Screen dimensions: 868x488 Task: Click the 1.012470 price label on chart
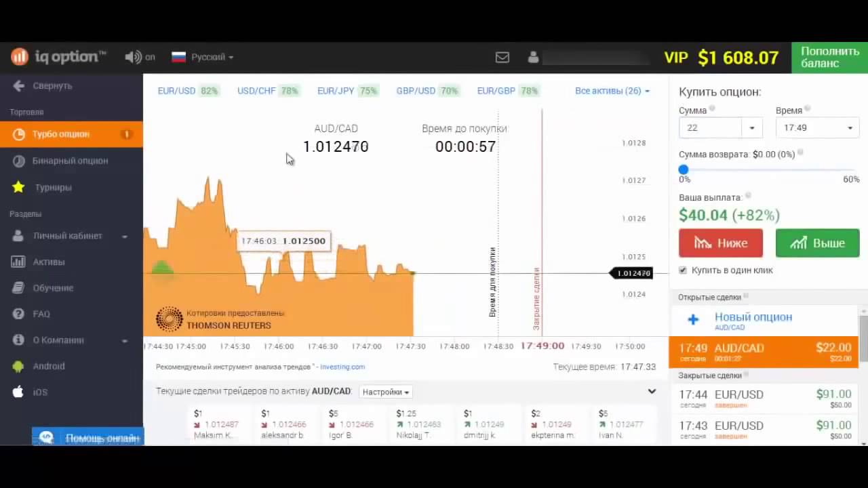[x=631, y=273]
